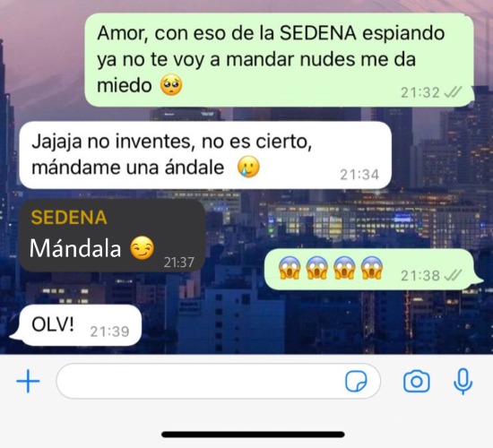The image size is (493, 448).
Task: Open the sticker picker icon
Action: tap(356, 382)
